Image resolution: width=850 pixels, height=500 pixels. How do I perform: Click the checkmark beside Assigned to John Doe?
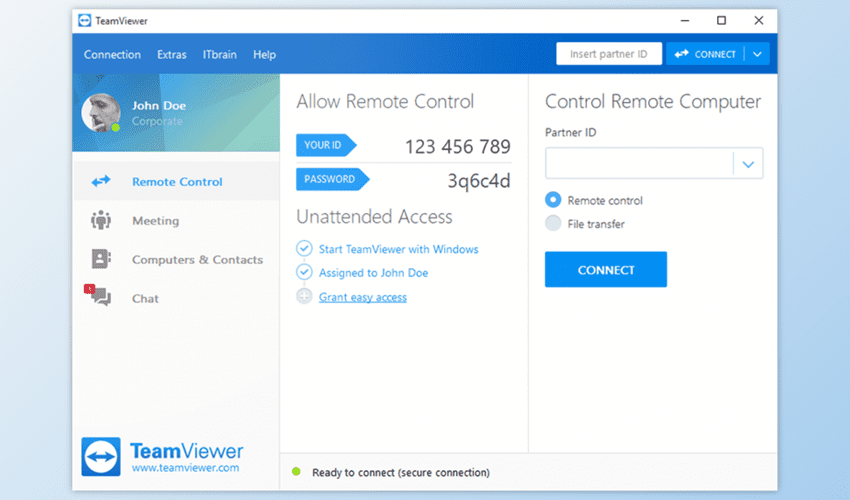304,272
